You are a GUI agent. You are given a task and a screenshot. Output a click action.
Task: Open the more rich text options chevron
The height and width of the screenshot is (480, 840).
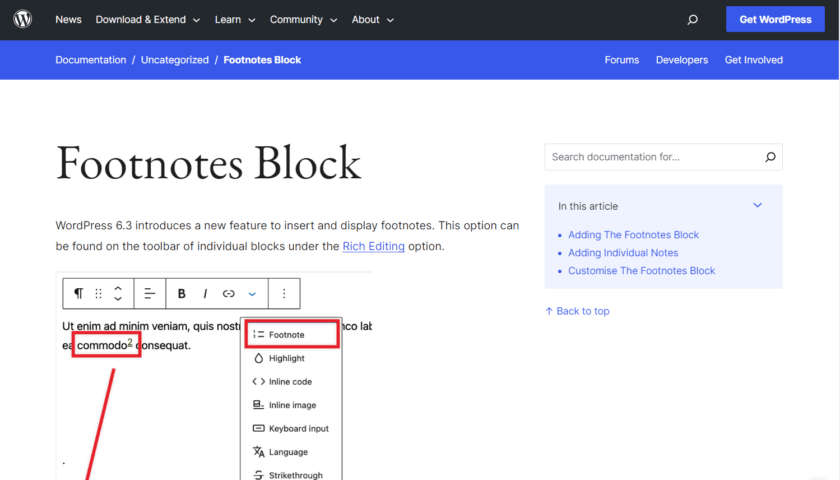(252, 294)
